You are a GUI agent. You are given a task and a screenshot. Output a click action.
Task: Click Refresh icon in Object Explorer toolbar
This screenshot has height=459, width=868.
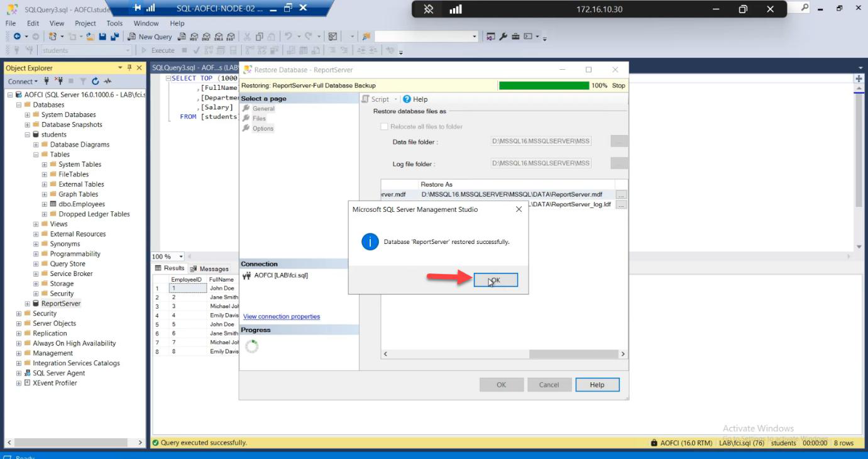tap(96, 81)
